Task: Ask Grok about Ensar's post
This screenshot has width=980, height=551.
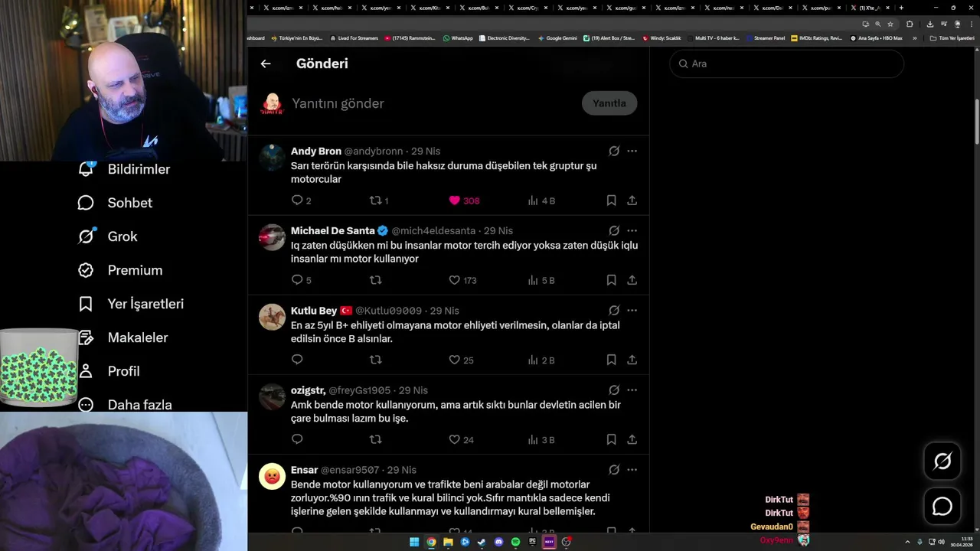Action: pyautogui.click(x=614, y=470)
